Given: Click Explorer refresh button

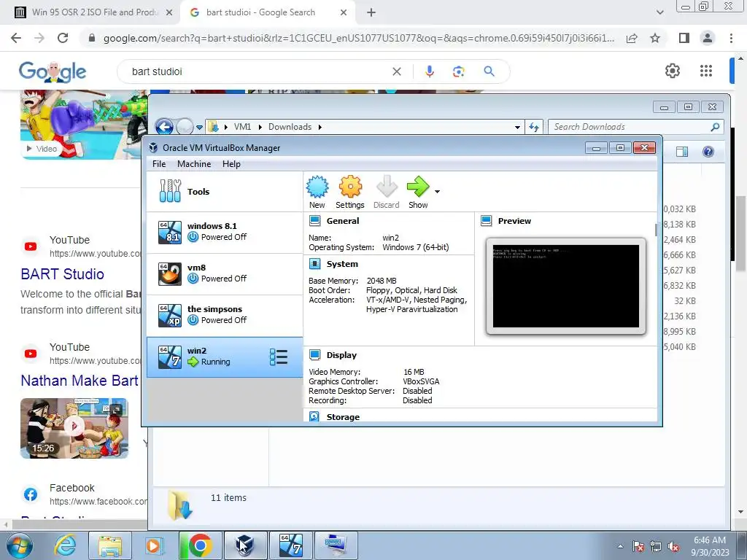Looking at the screenshot, I should tap(534, 127).
